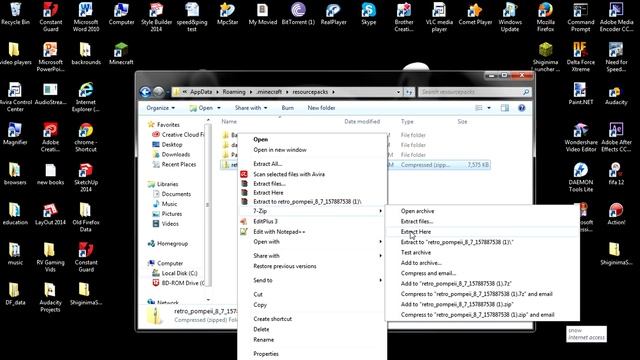The image size is (640, 360).
Task: Click the Refresh button beside address bar
Action: coord(409,92)
